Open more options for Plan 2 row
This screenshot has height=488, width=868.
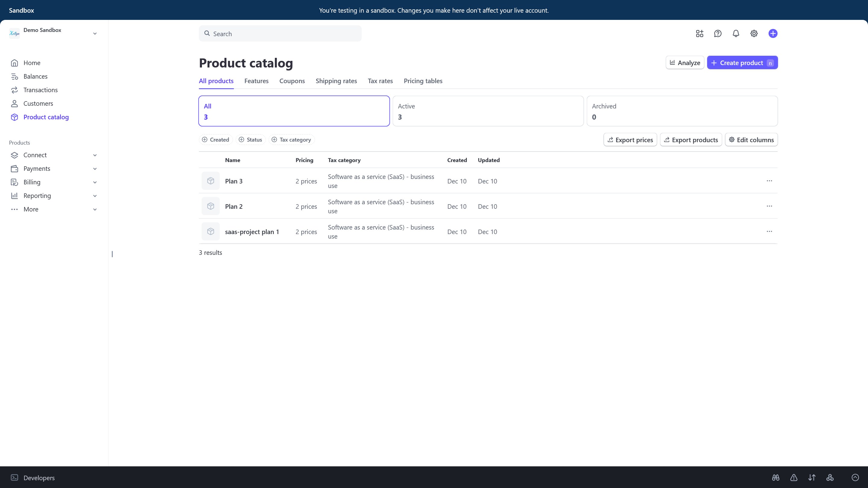769,206
